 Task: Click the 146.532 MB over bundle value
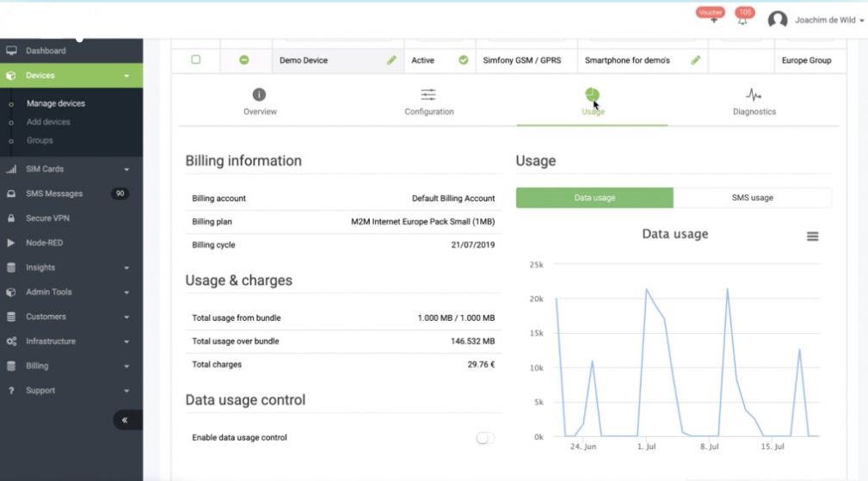(x=473, y=341)
